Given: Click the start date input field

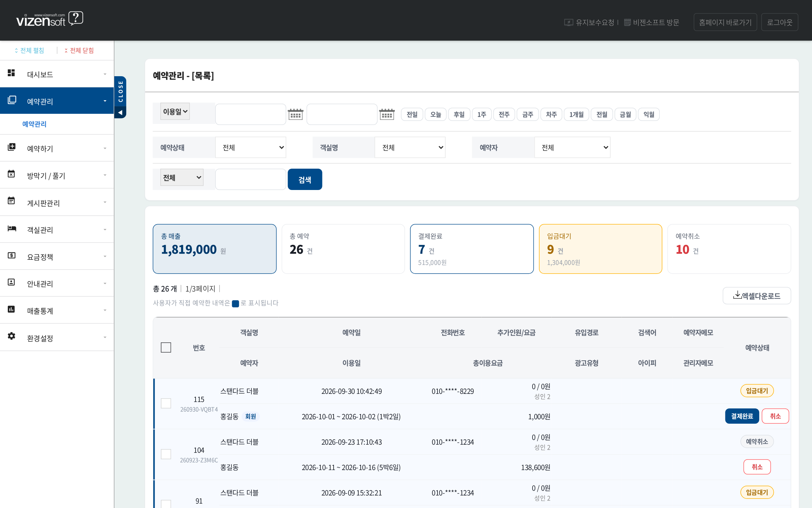Looking at the screenshot, I should tap(251, 114).
